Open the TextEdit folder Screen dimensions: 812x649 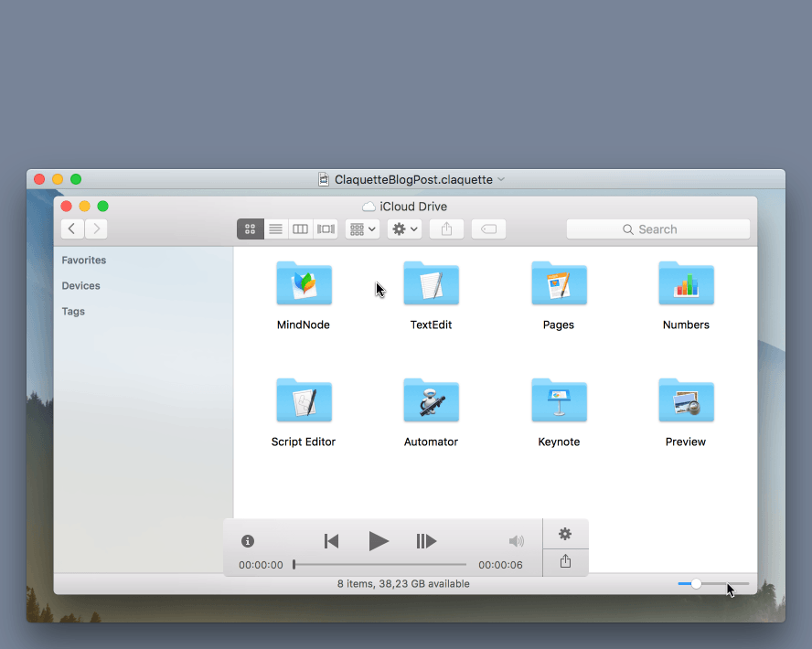pos(431,283)
